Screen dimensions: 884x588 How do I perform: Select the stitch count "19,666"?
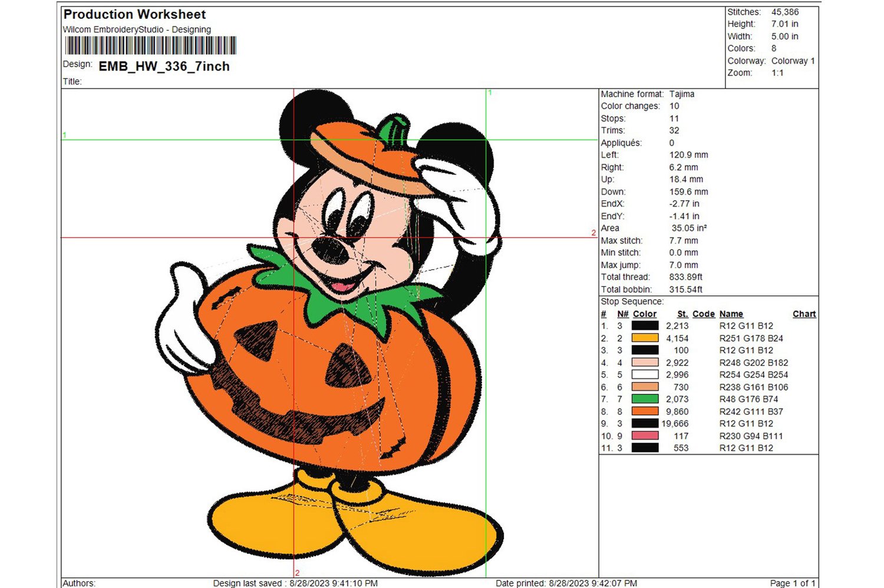pyautogui.click(x=675, y=423)
